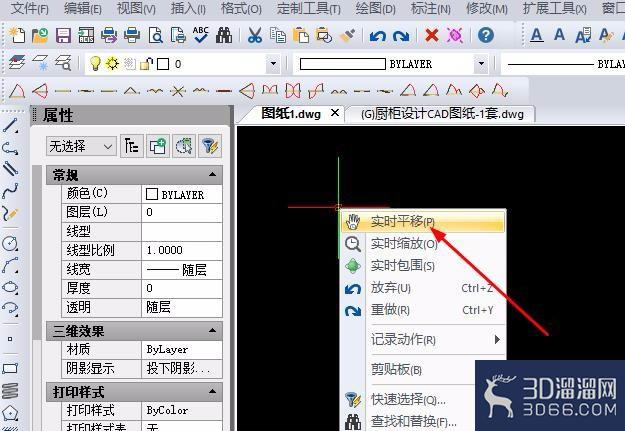Collapse the 三维效果 section
Screen dimensions: 625x431
[x=212, y=331]
